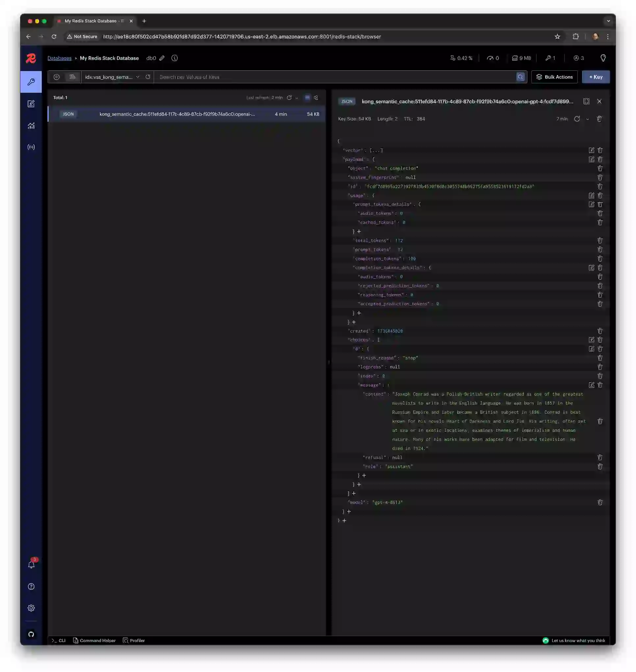Screen dimensions: 636x672
Task: Switch to filter-by-pattern search mode
Action: point(57,77)
